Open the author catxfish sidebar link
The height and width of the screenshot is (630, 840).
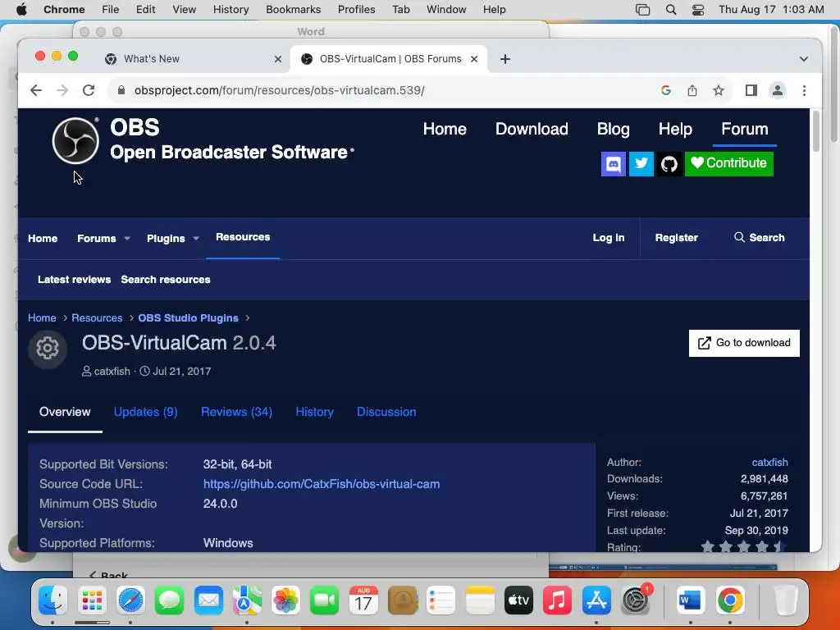coord(769,463)
